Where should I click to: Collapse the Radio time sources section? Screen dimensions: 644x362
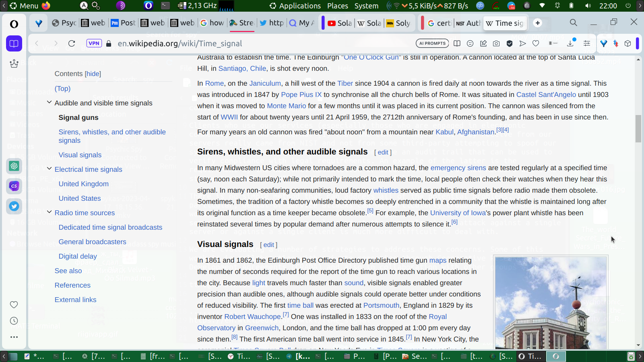tap(49, 212)
